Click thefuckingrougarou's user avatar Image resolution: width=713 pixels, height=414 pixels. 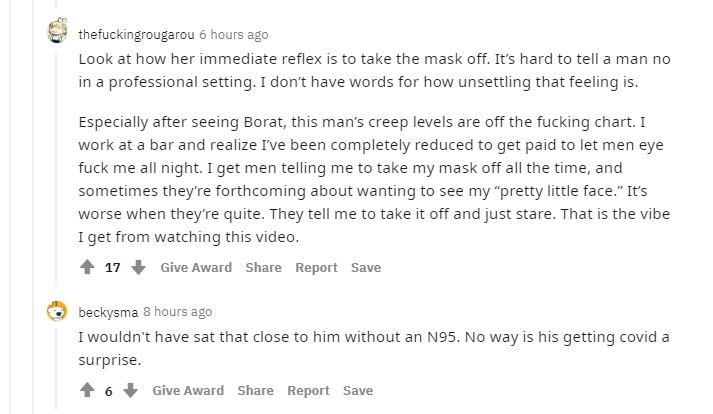pos(58,32)
